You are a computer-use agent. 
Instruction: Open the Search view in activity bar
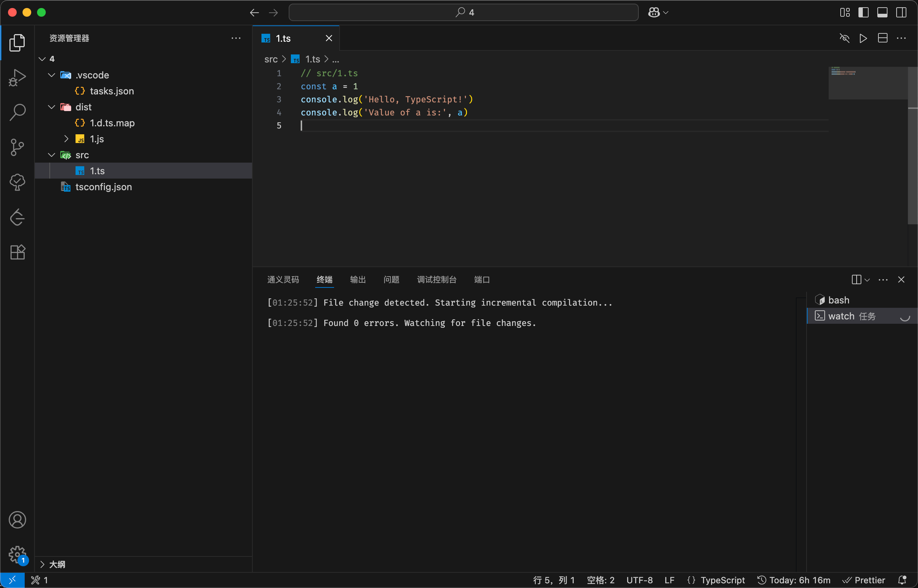click(x=17, y=113)
